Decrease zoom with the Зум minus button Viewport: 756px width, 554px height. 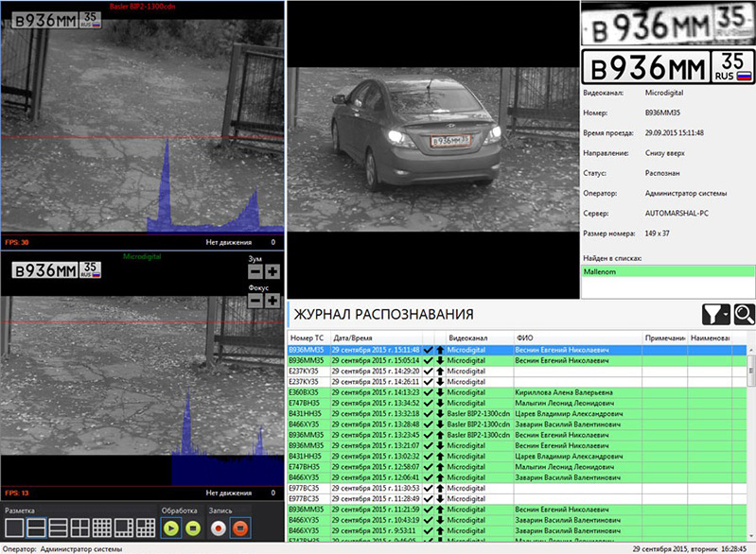click(x=255, y=271)
